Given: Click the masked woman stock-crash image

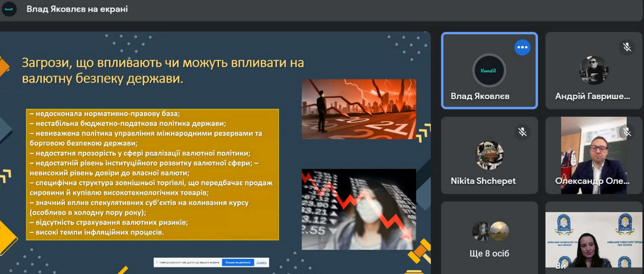Looking at the screenshot, I should tap(359, 209).
